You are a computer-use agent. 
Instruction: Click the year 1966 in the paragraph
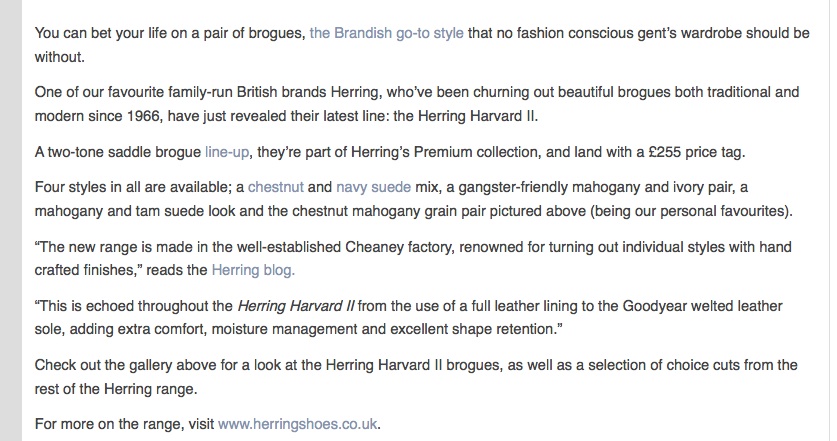[x=144, y=116]
